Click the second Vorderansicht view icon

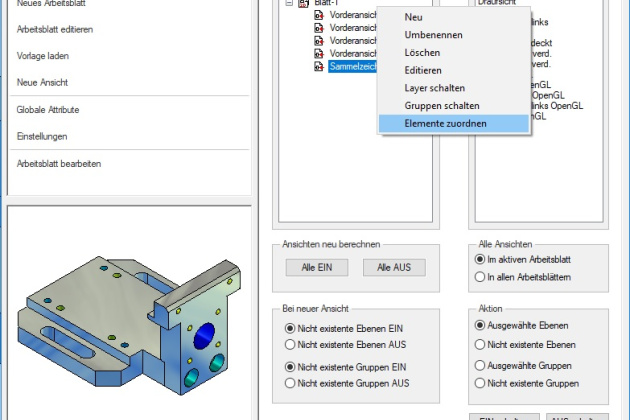pos(318,29)
